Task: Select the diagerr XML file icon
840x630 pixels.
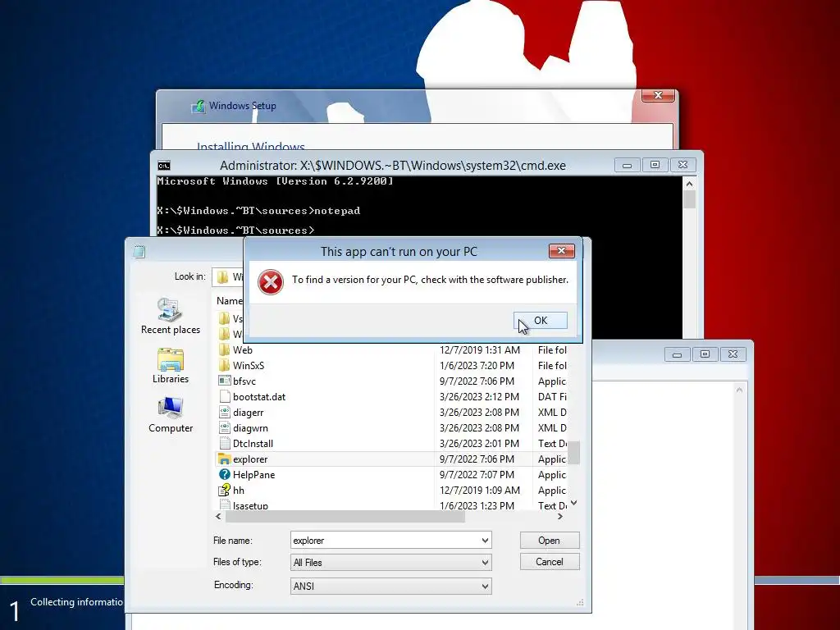Action: pos(225,412)
